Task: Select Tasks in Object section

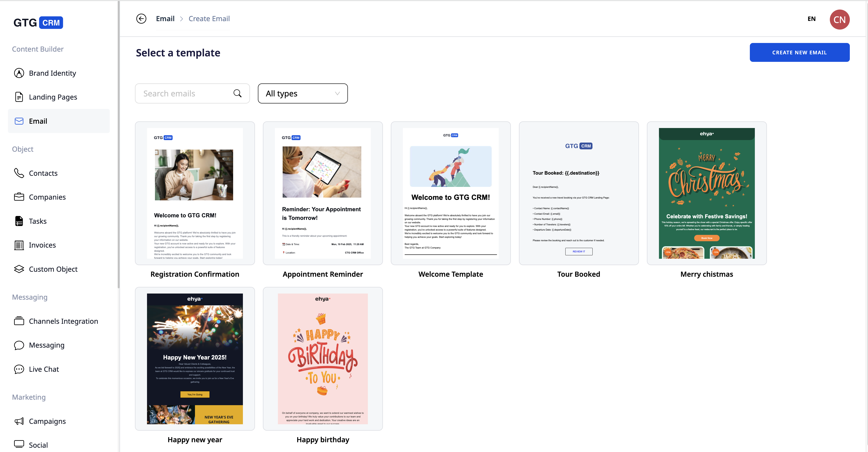Action: [x=37, y=221]
